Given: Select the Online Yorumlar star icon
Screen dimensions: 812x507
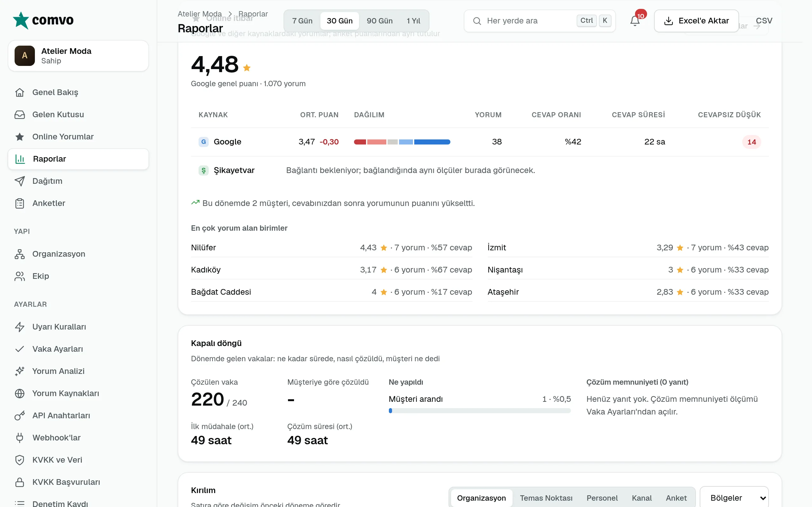Looking at the screenshot, I should click(20, 137).
